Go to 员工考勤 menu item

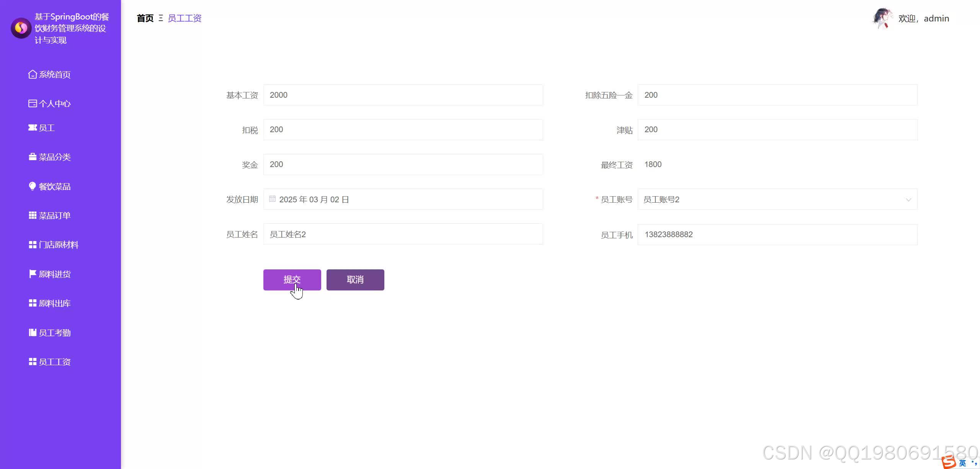pyautogui.click(x=54, y=333)
